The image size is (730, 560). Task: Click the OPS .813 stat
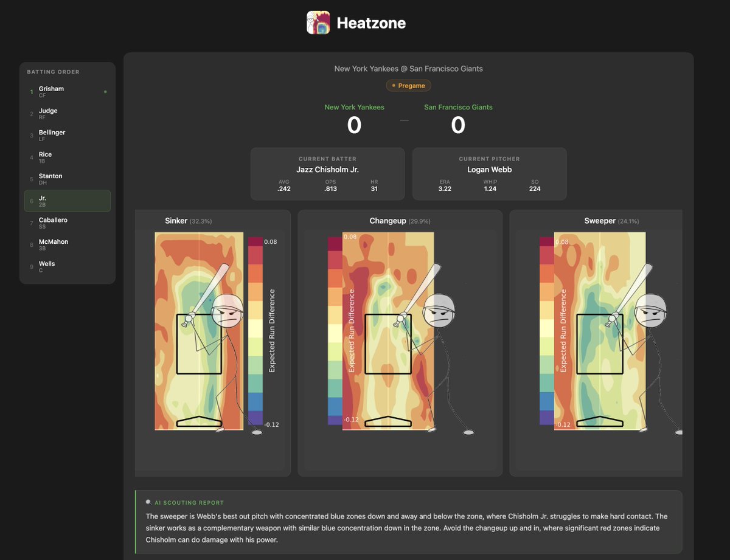[x=330, y=185]
